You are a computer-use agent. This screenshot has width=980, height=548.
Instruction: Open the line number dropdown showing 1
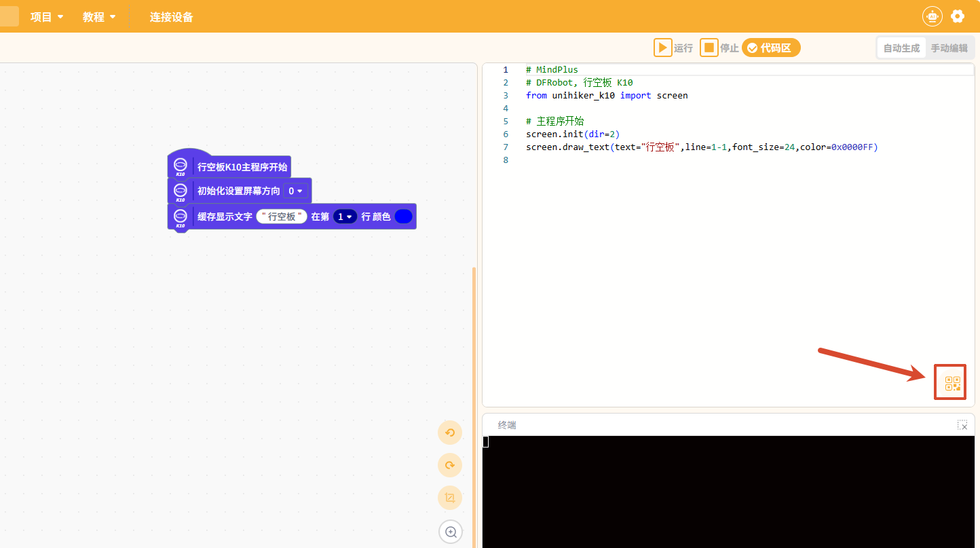point(345,217)
